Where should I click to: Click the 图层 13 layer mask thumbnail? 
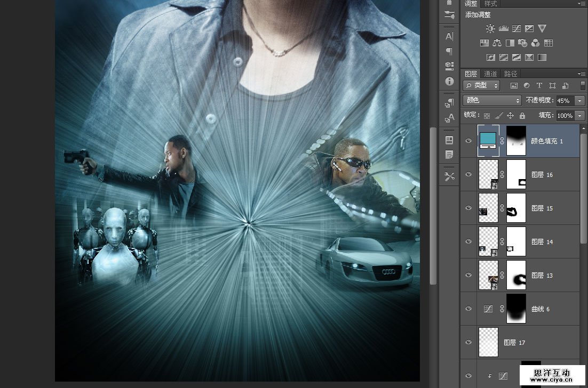click(515, 275)
